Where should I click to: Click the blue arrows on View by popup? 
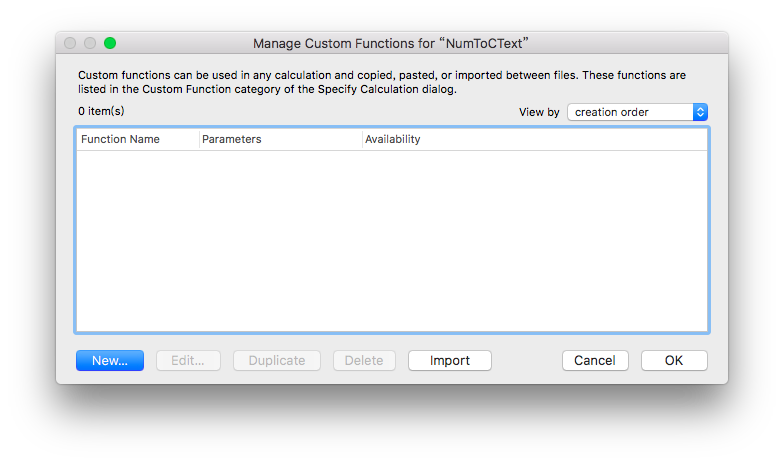(x=700, y=112)
